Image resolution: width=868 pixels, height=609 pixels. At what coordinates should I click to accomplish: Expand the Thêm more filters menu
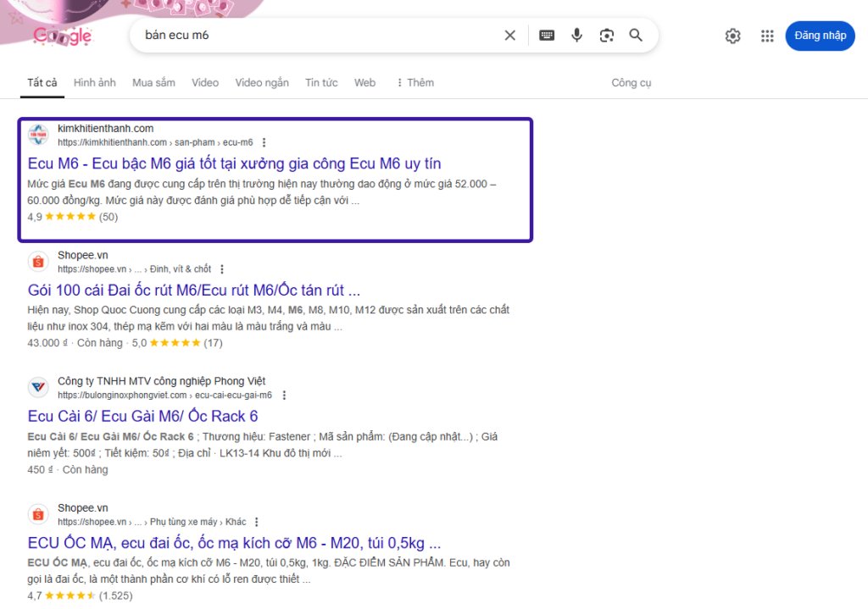tap(415, 83)
